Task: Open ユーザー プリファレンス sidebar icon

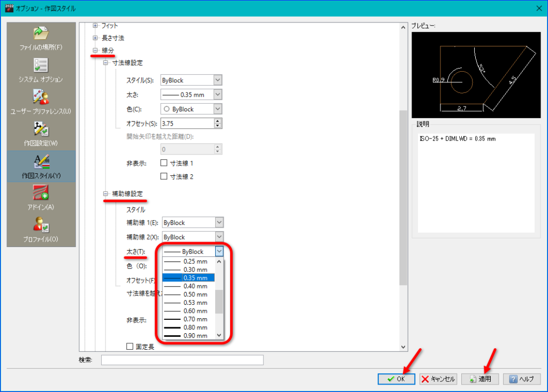Action: 41,97
